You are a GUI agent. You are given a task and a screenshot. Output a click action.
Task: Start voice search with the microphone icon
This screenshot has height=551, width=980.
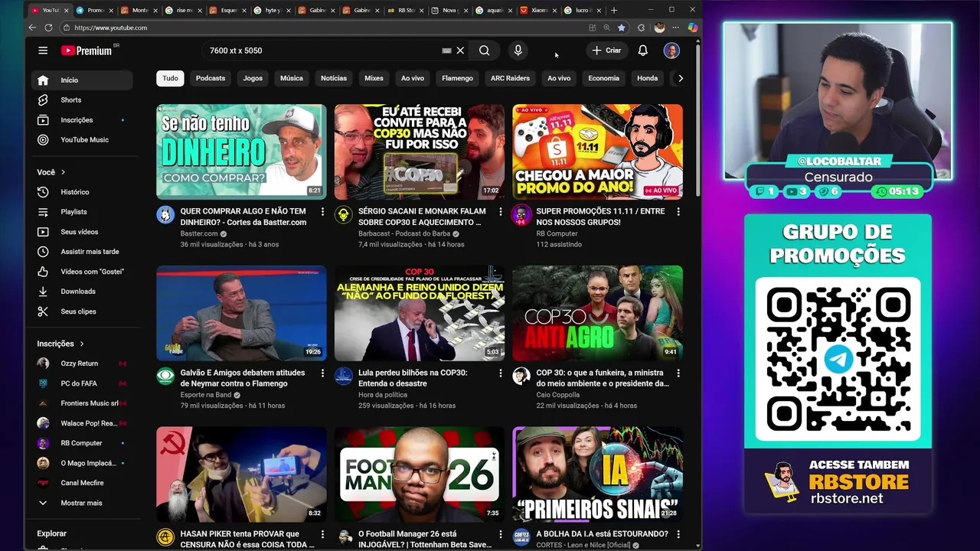pyautogui.click(x=518, y=51)
